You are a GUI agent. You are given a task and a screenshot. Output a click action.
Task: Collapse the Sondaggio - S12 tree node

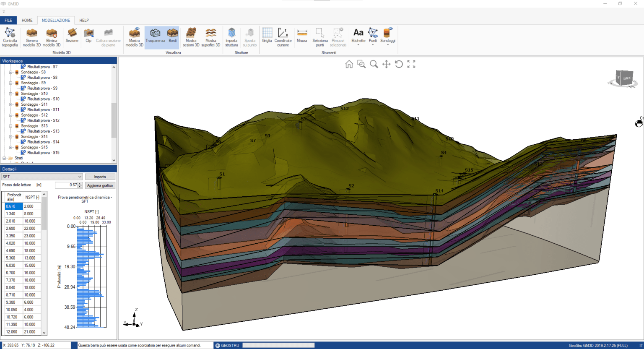pyautogui.click(x=10, y=115)
